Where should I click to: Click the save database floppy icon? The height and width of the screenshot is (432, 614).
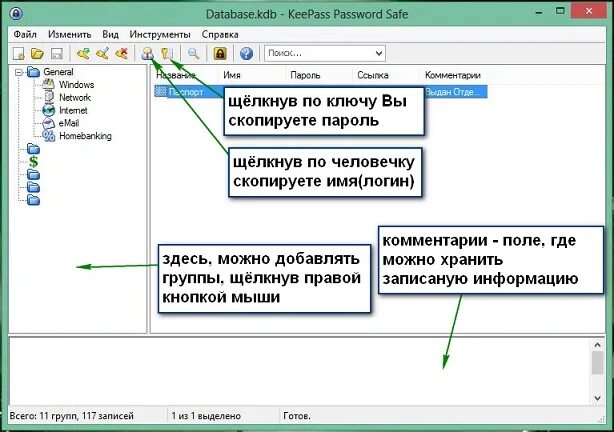click(x=57, y=53)
